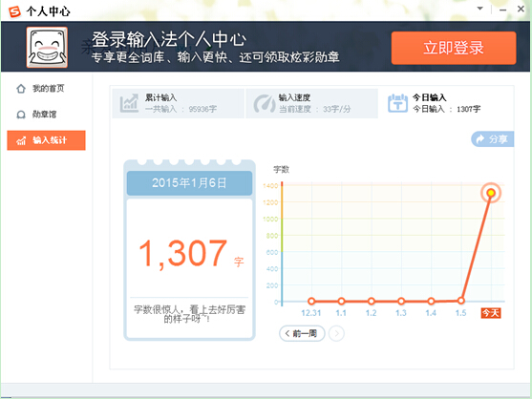Open 我的首页 in the sidebar
532x399 pixels.
(x=47, y=89)
